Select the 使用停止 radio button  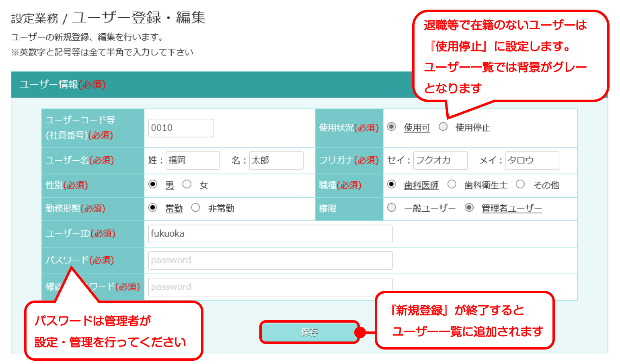click(443, 127)
